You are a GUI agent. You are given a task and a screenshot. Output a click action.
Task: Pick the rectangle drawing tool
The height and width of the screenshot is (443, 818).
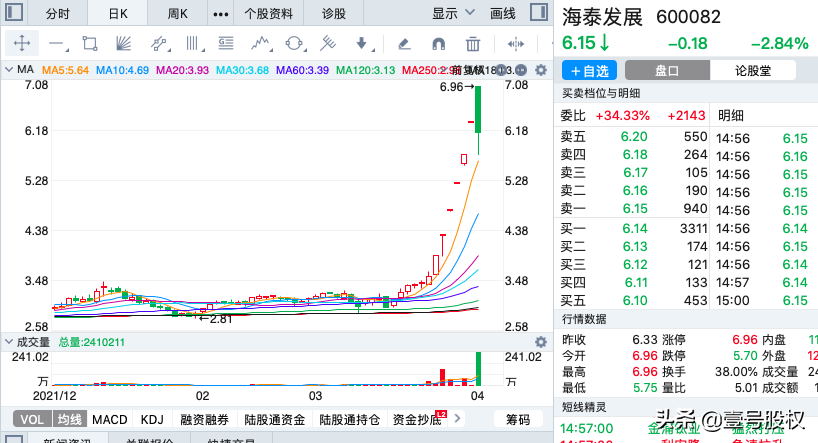[90, 44]
